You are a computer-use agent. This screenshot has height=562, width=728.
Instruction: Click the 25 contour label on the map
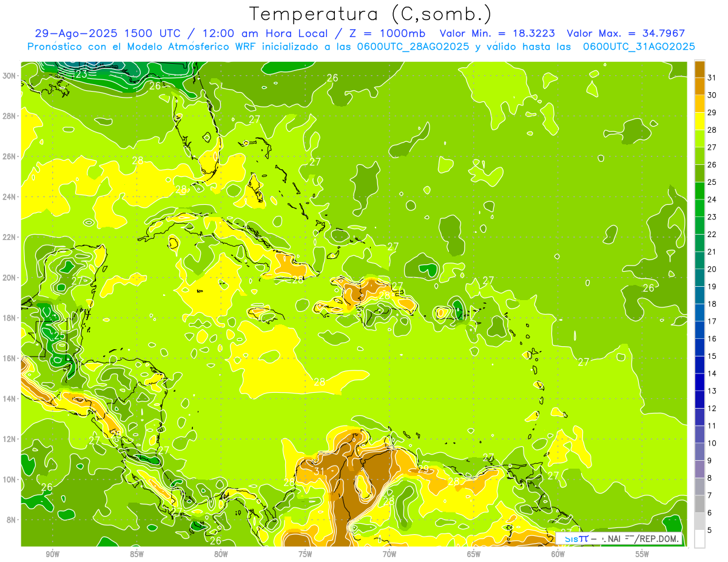click(x=59, y=335)
